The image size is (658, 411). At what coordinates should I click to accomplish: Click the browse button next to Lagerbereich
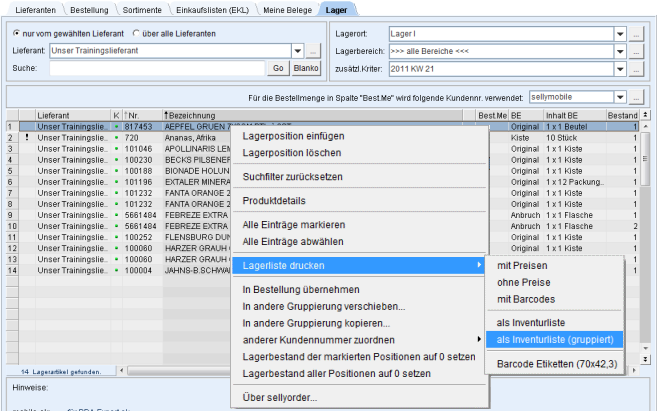click(636, 50)
